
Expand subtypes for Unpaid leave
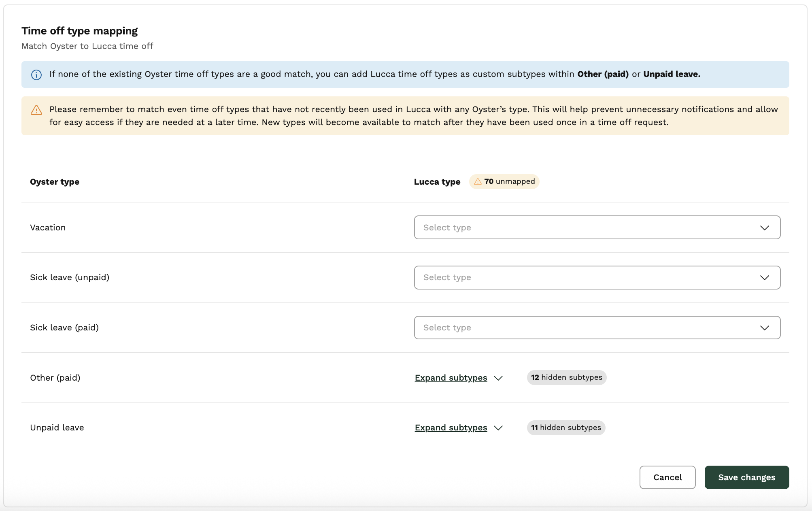(x=451, y=428)
